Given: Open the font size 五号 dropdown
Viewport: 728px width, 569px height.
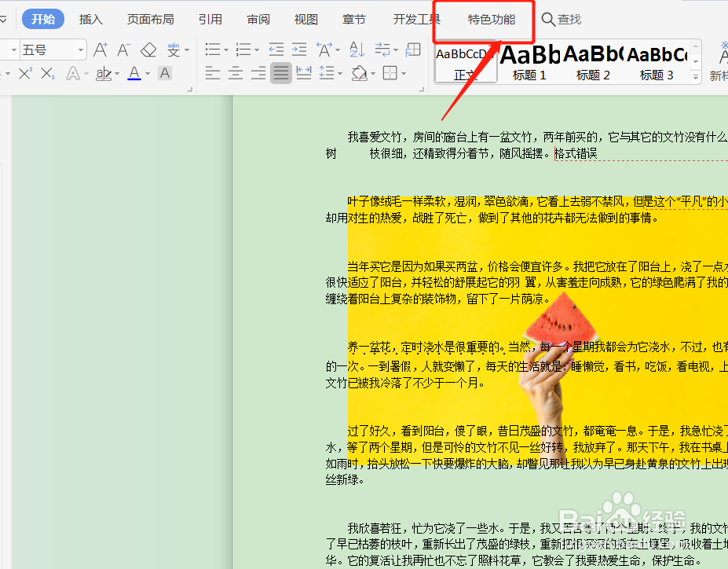Looking at the screenshot, I should [x=81, y=50].
